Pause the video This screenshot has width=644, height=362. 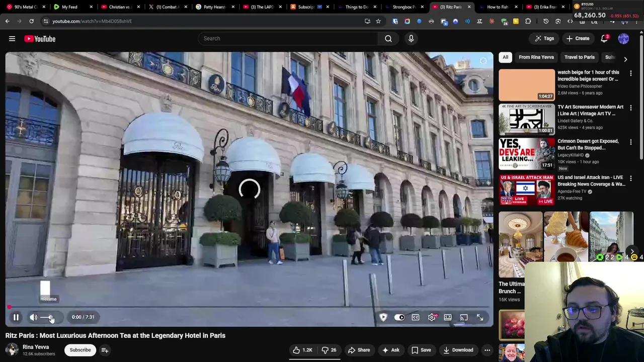click(16, 317)
